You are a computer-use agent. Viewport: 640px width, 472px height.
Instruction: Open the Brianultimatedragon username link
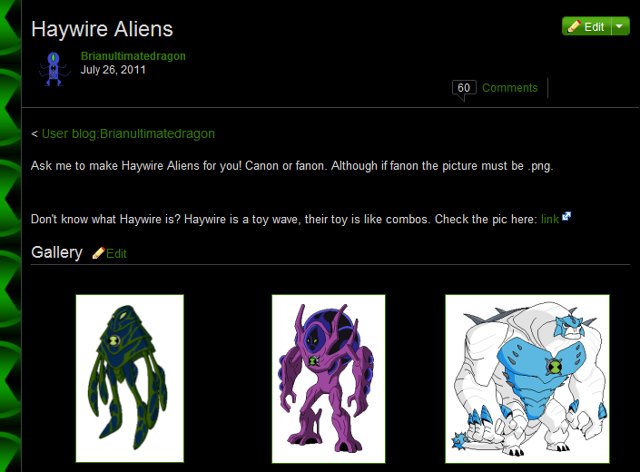[133, 56]
